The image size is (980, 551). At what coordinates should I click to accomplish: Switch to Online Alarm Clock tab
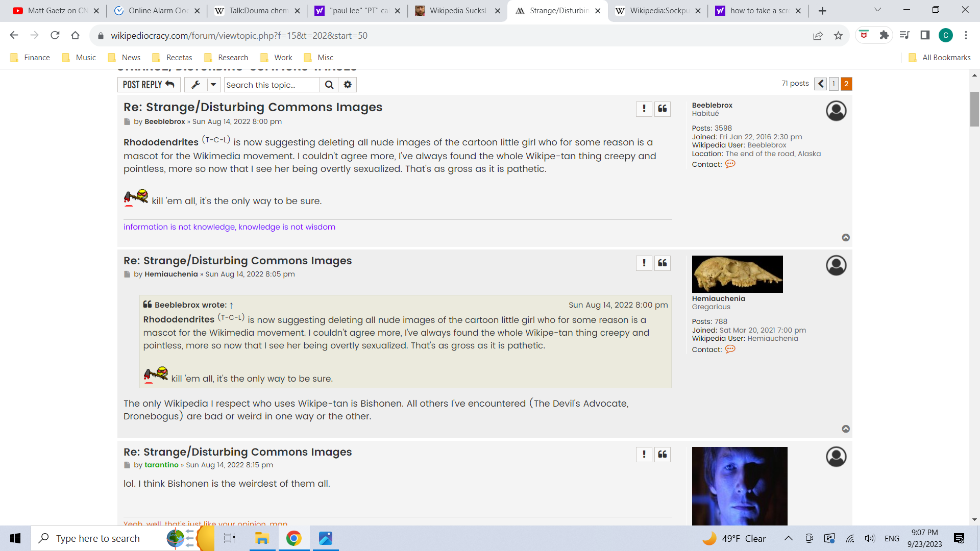(x=157, y=11)
